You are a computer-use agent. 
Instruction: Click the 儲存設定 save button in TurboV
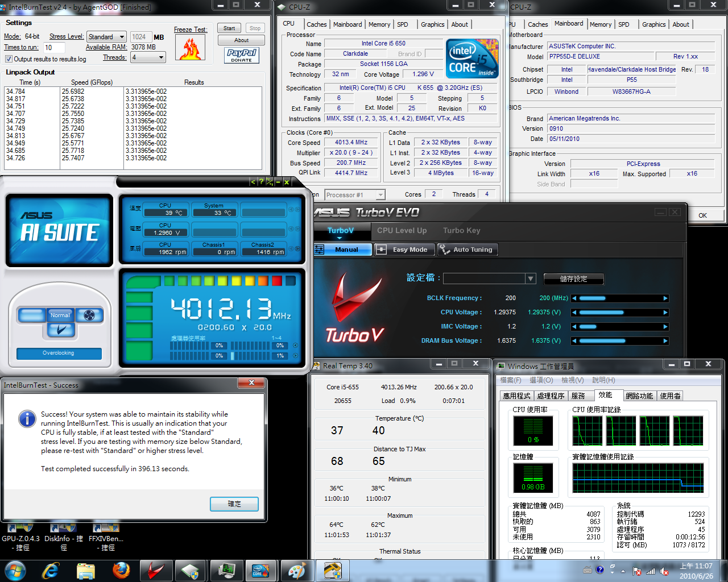tap(573, 279)
